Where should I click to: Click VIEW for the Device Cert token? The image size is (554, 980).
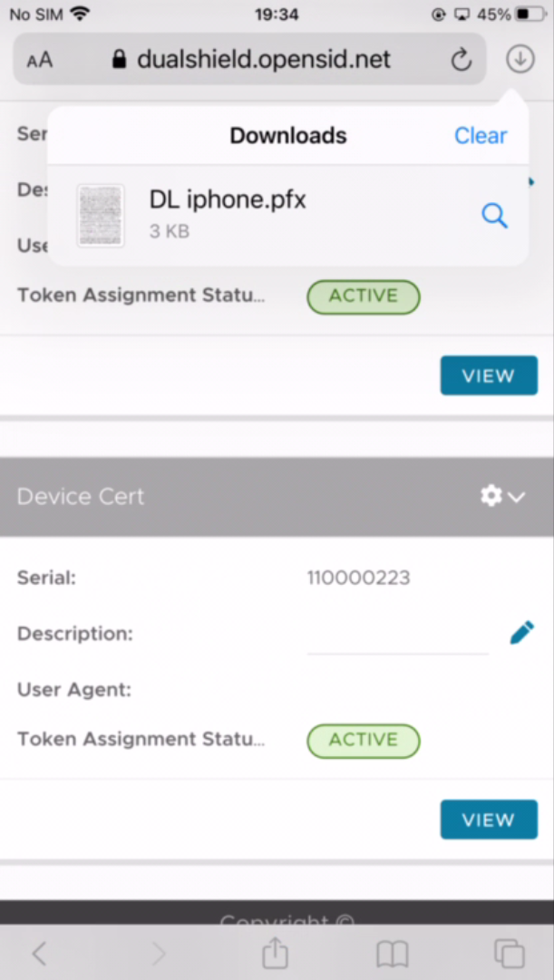pos(489,820)
